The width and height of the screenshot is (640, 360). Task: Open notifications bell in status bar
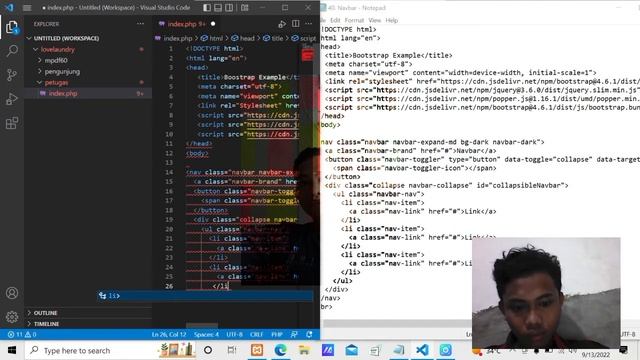point(309,334)
